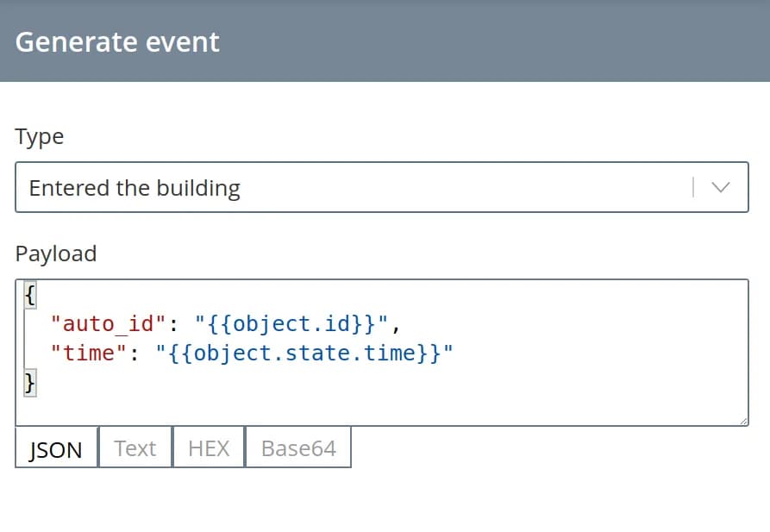Click the separator line beside dropdown chevron
The image size is (770, 532).
click(693, 187)
